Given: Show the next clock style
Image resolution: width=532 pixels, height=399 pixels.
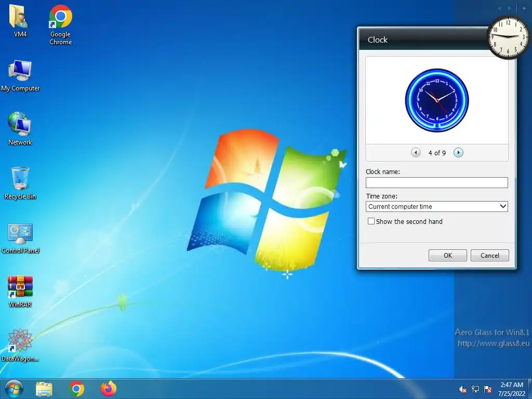Looking at the screenshot, I should coord(458,153).
